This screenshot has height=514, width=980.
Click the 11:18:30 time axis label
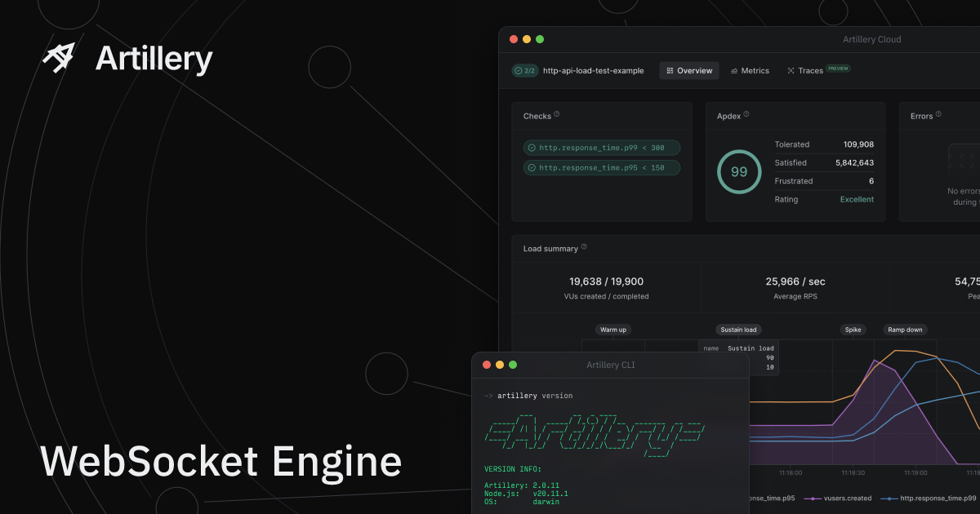click(x=853, y=472)
